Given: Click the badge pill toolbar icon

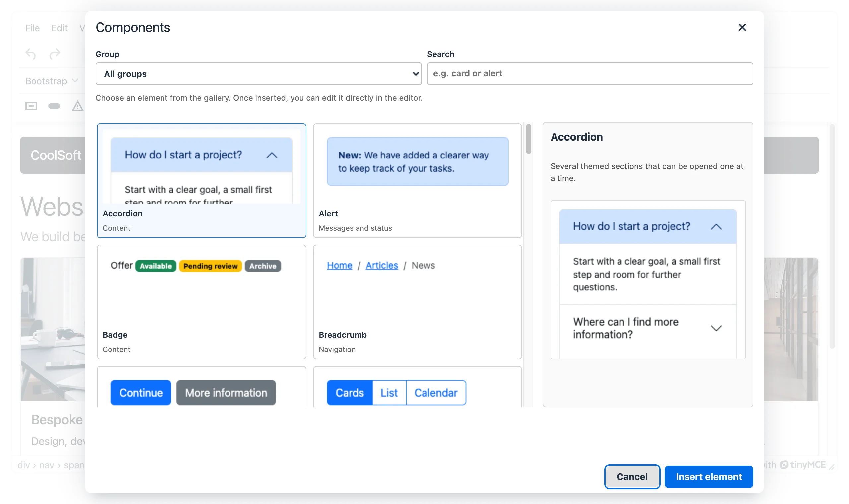Looking at the screenshot, I should 54,106.
